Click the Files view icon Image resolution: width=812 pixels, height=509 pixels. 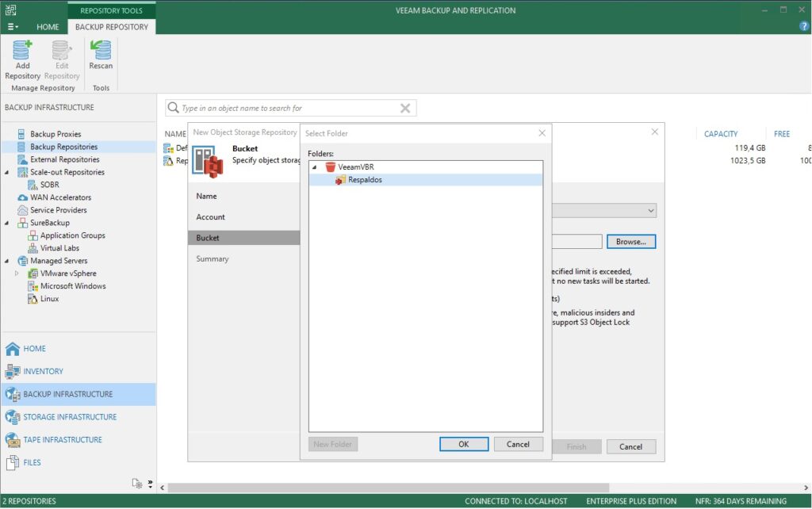(13, 462)
